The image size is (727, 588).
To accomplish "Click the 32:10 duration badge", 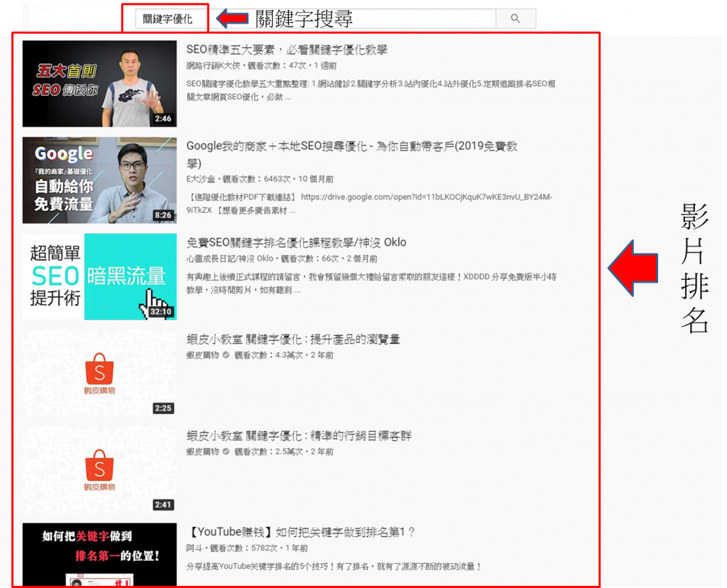I will [161, 312].
